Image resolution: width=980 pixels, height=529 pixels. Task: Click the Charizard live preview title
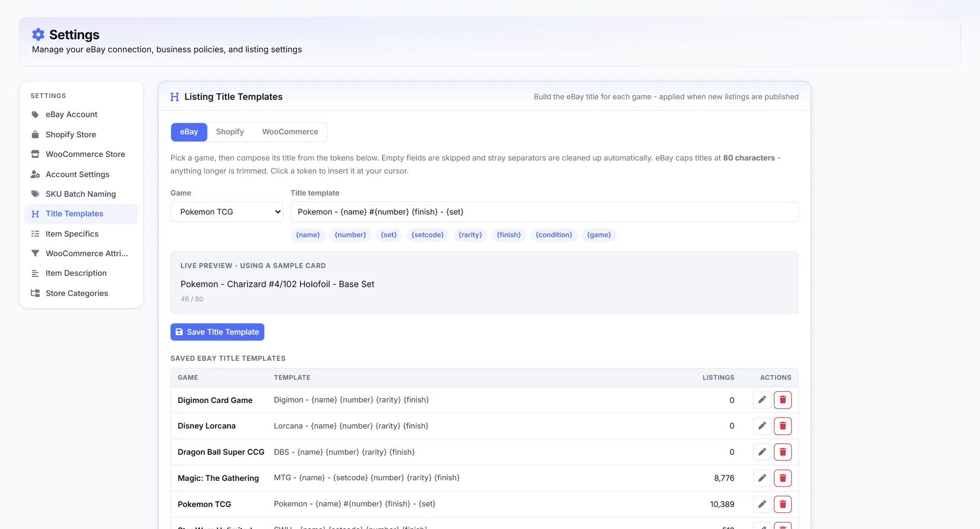(x=277, y=285)
